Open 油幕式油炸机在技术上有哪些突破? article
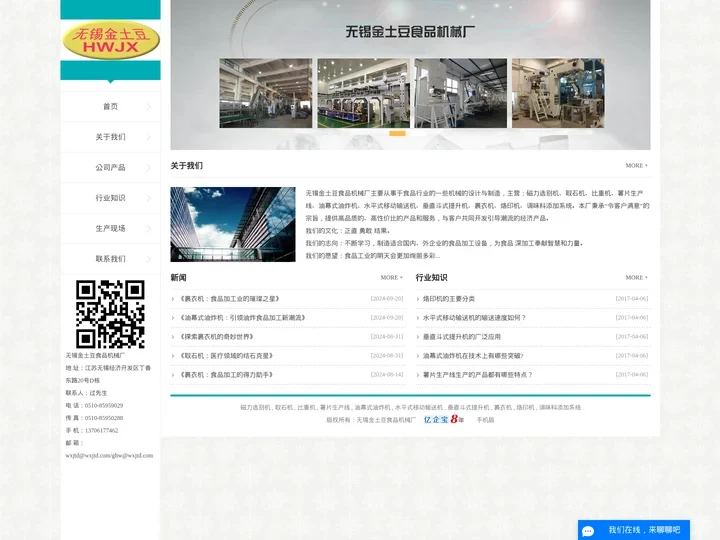This screenshot has height=540, width=720. [473, 356]
